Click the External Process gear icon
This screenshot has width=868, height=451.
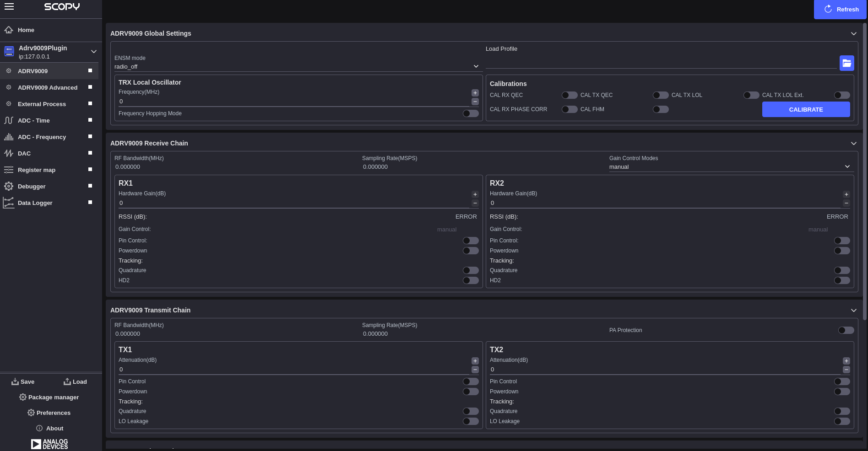coord(8,104)
